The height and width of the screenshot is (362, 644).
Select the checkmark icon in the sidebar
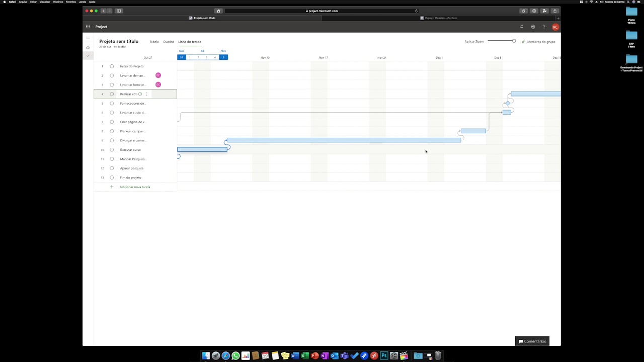click(x=88, y=56)
